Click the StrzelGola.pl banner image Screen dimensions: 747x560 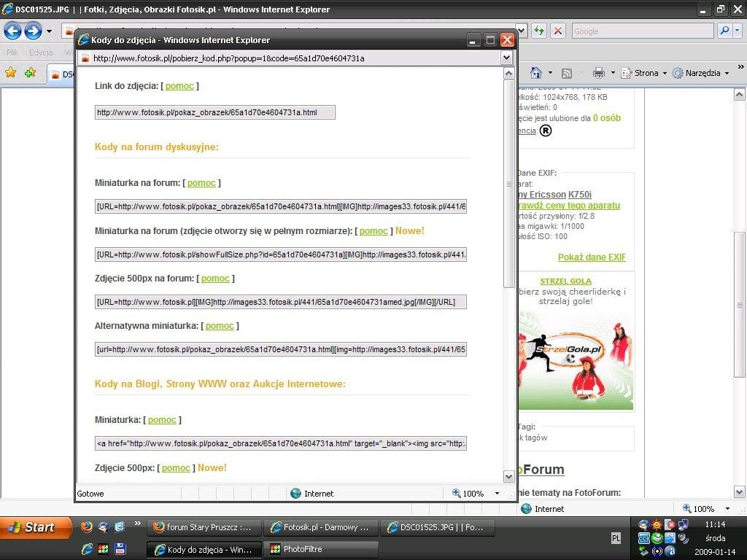coord(576,360)
